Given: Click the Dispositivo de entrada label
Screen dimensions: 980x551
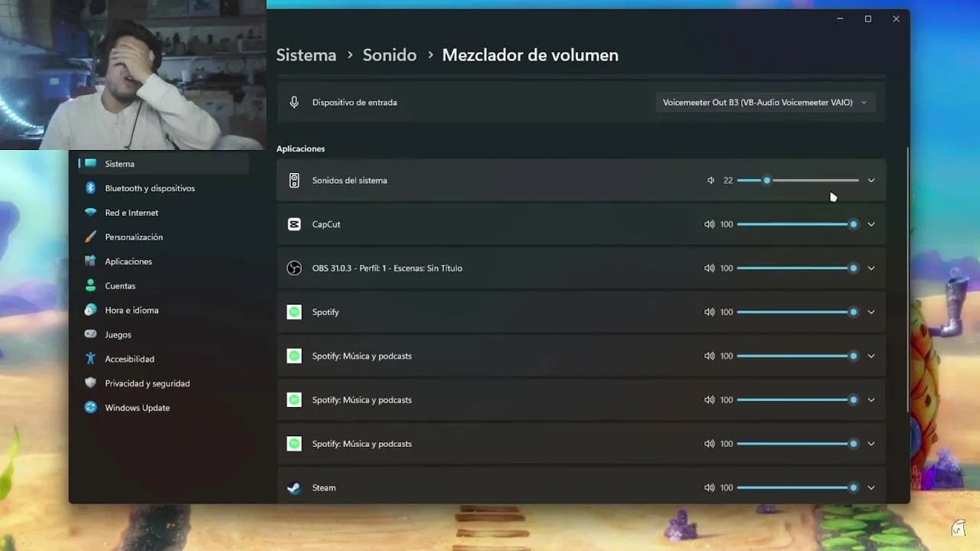Looking at the screenshot, I should click(354, 103).
